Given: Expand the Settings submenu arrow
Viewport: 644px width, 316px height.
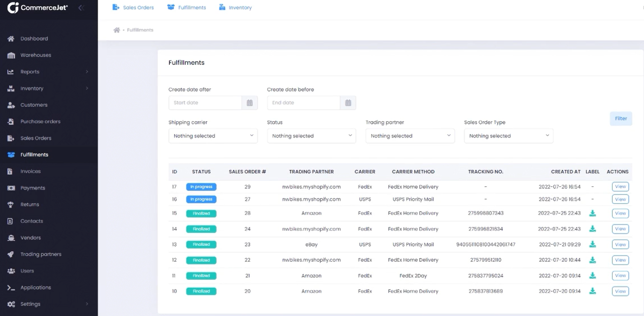Looking at the screenshot, I should 87,304.
